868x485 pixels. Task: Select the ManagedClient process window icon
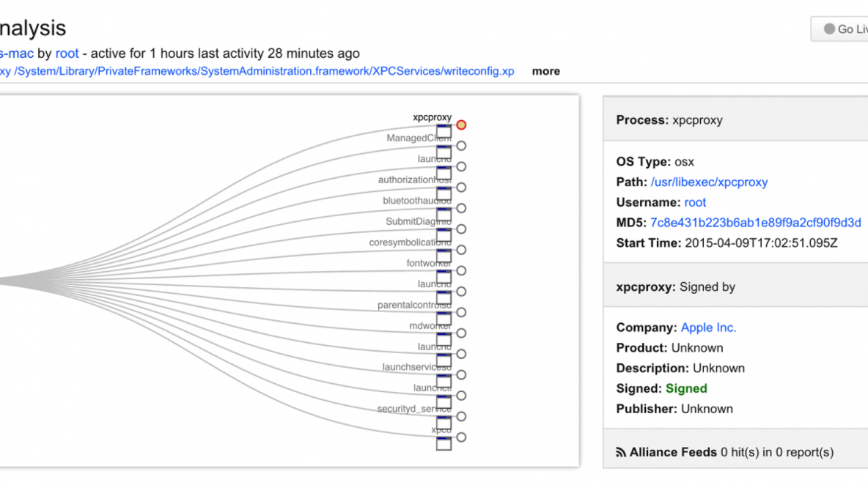tap(444, 152)
